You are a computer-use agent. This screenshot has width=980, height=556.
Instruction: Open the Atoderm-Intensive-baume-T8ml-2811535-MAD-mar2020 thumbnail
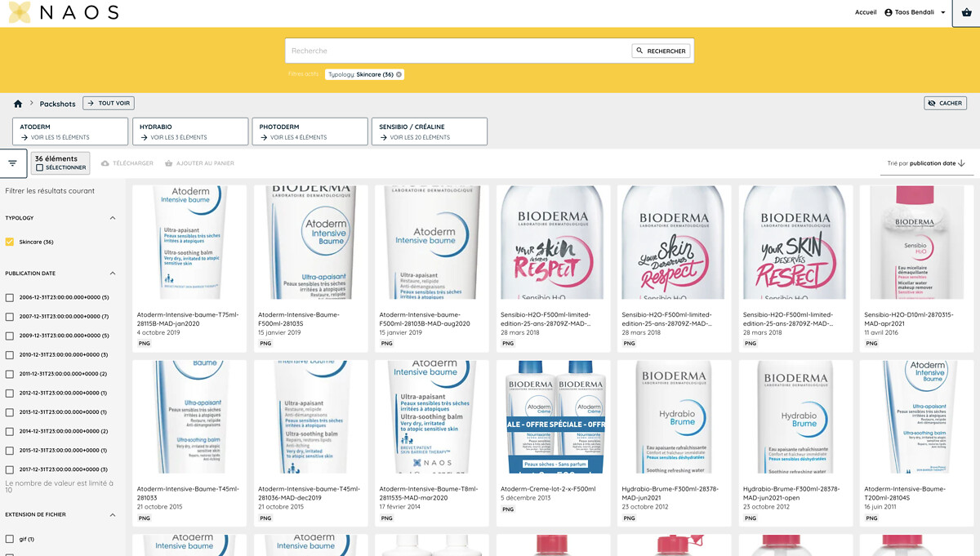coord(432,417)
